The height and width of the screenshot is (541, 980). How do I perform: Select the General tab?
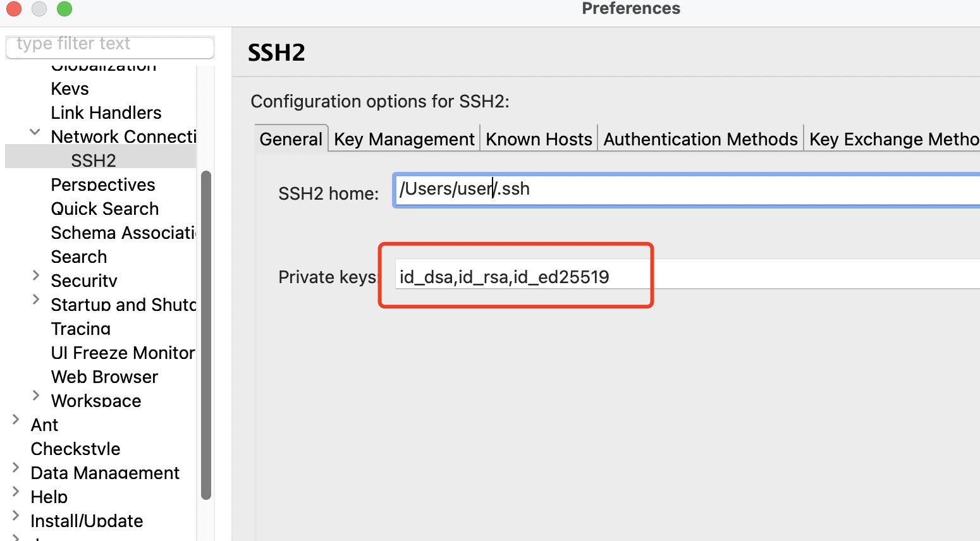(x=291, y=138)
